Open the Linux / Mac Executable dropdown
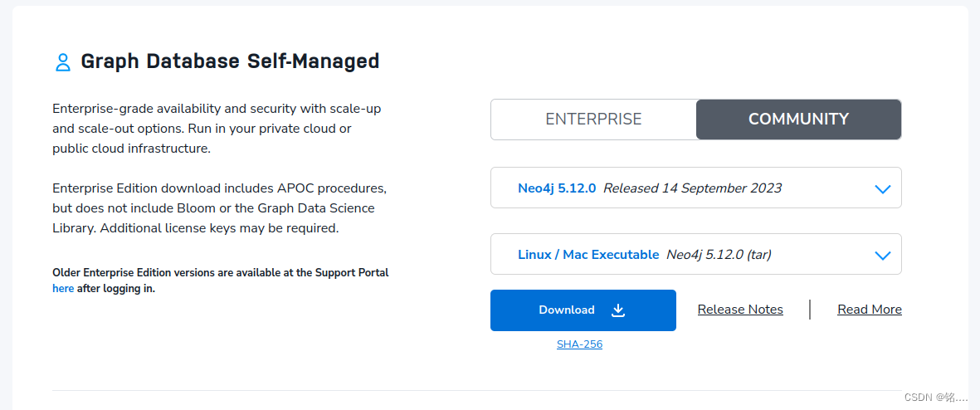The image size is (980, 410). pyautogui.click(x=695, y=254)
